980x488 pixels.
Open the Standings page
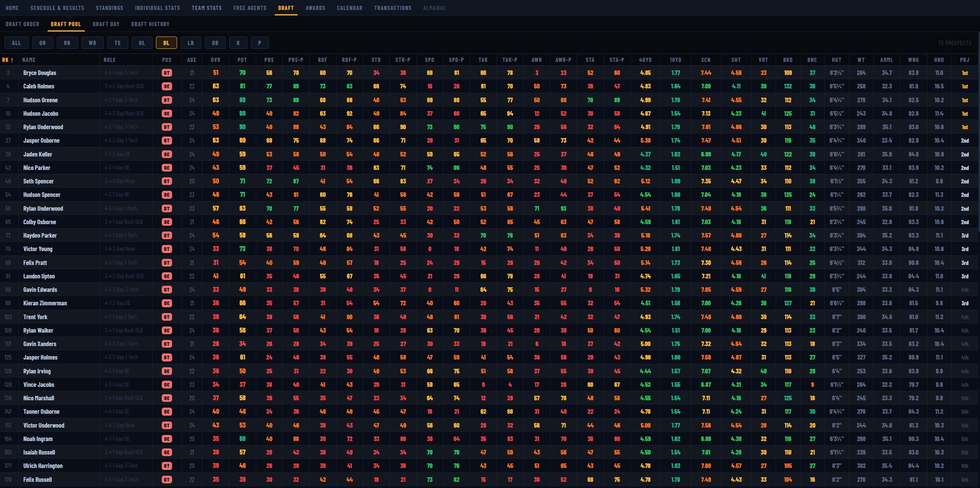click(109, 8)
